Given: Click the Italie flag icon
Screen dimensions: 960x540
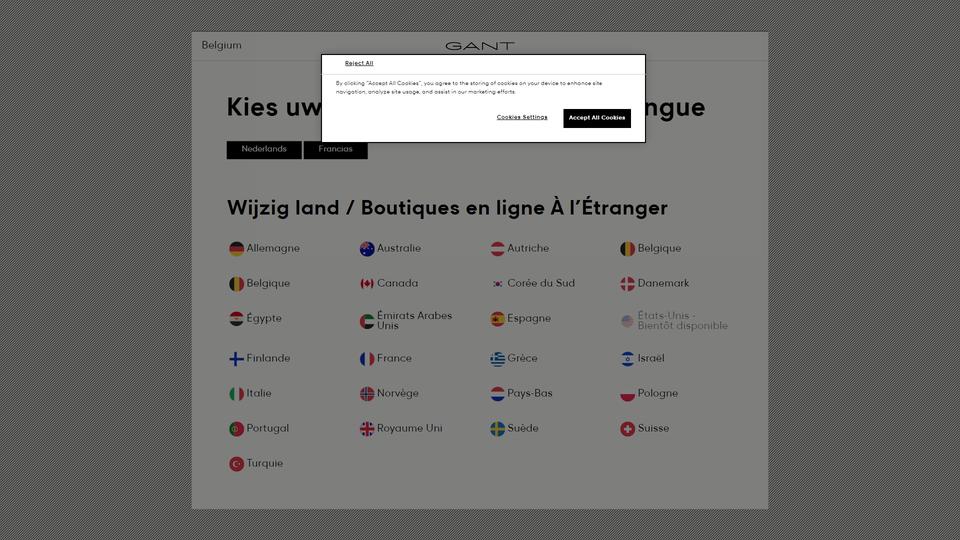Looking at the screenshot, I should point(236,394).
